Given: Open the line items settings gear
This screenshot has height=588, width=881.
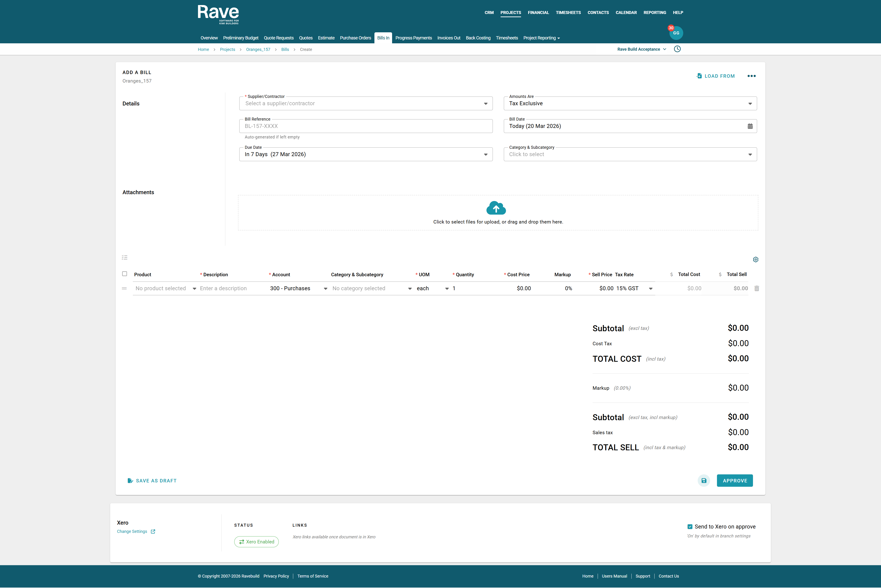Looking at the screenshot, I should coord(756,259).
